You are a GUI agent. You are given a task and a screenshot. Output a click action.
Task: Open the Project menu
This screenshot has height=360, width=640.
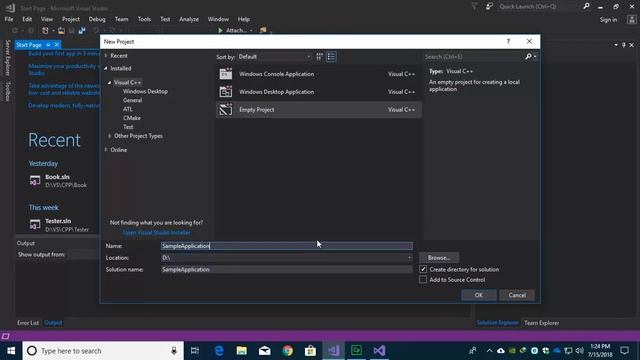(x=71, y=19)
